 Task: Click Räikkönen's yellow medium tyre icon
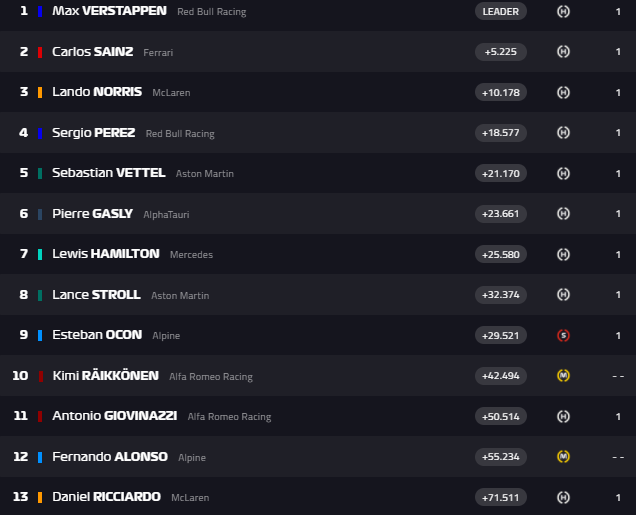pos(563,376)
